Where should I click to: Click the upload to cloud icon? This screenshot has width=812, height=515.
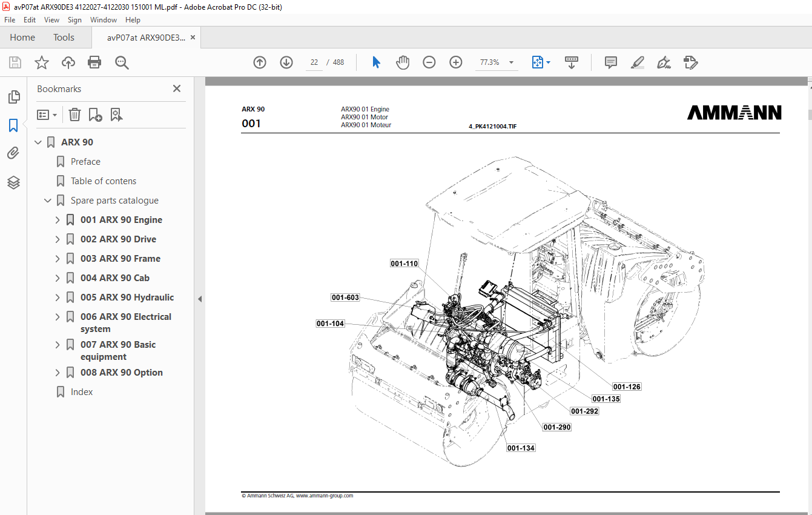click(68, 62)
